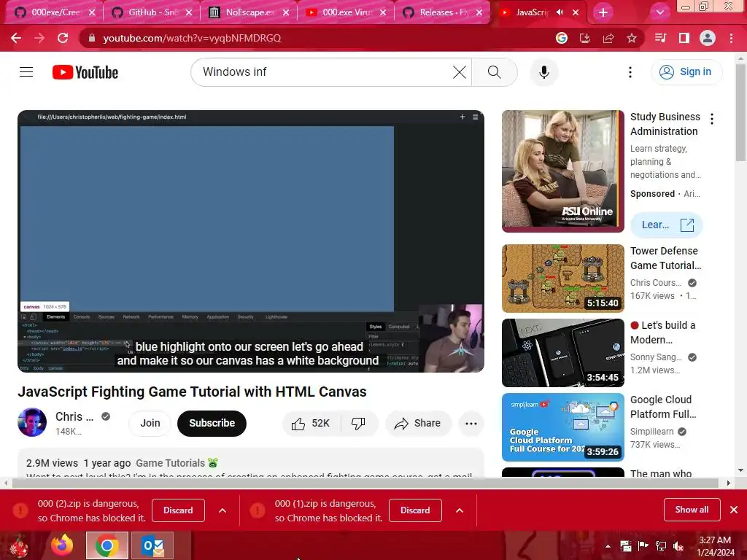Open the ASU Online ad thumbnail
Viewport: 747px width, 560px height.
coord(562,171)
